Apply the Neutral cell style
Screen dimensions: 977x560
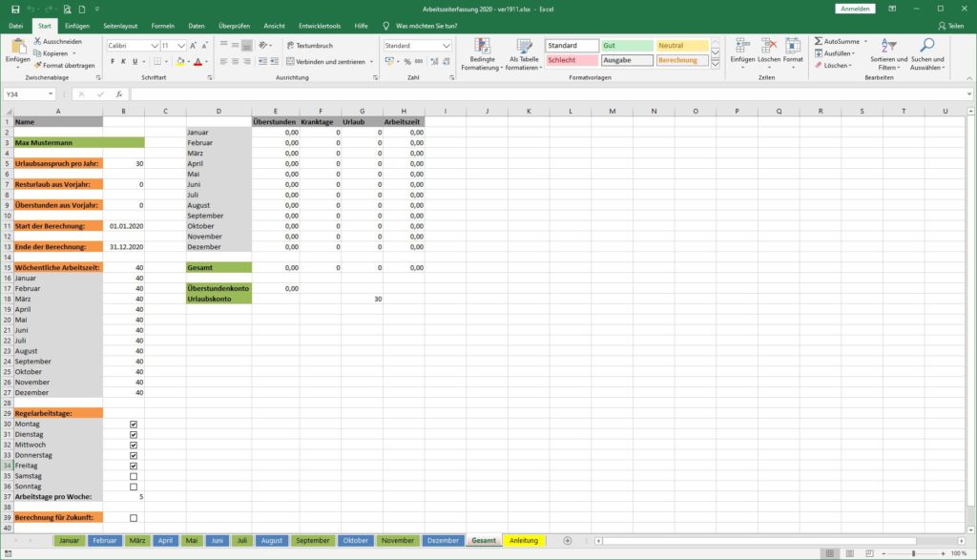click(681, 46)
